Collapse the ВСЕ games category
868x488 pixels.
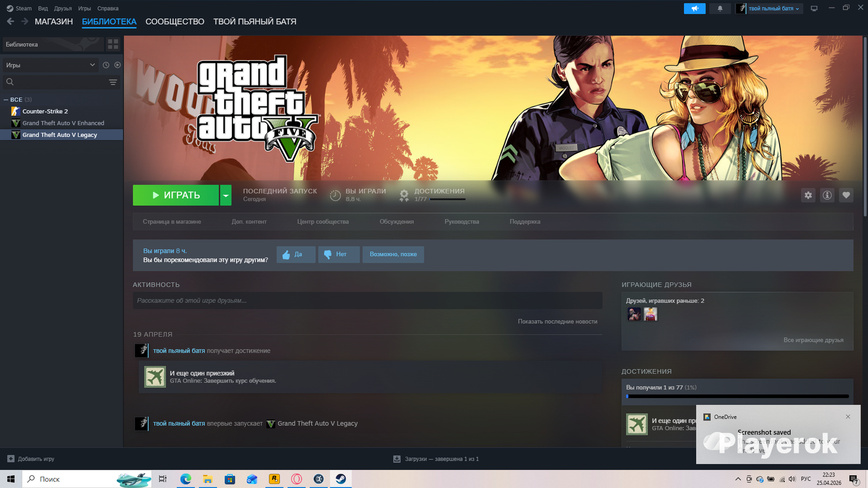pyautogui.click(x=6, y=100)
